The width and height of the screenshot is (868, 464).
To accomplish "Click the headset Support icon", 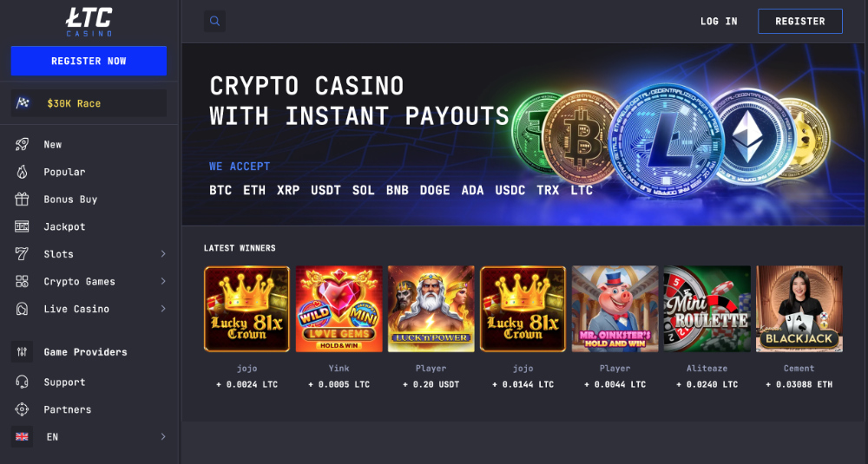I will (x=23, y=382).
